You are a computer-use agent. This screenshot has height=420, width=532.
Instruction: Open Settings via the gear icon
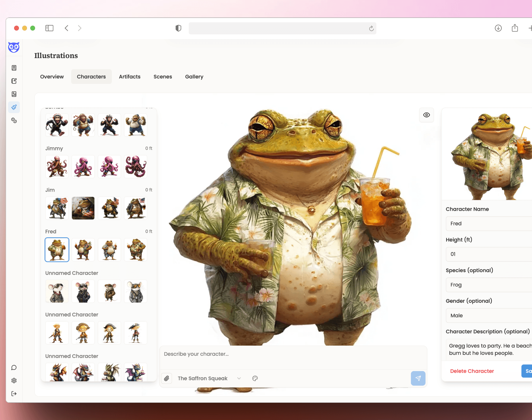14,380
